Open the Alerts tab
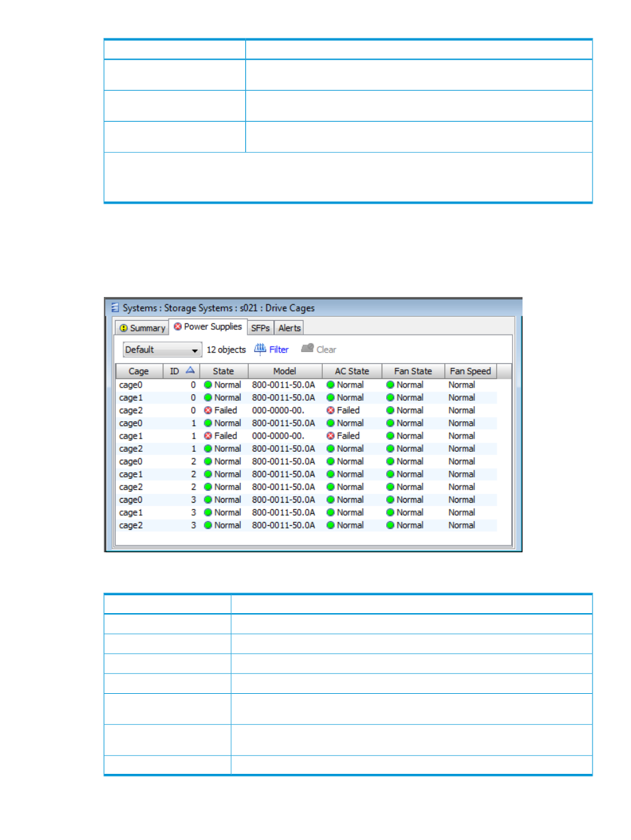The image size is (631, 840). (289, 328)
